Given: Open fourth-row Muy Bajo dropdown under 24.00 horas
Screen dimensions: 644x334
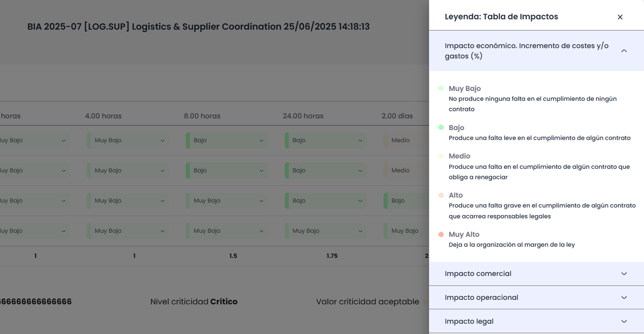Looking at the screenshot, I should click(326, 231).
